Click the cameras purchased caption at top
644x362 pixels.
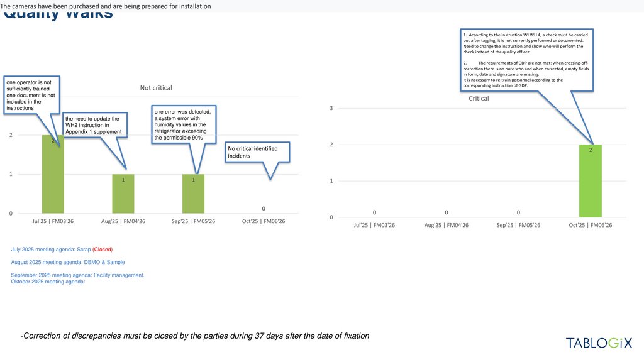(x=106, y=6)
